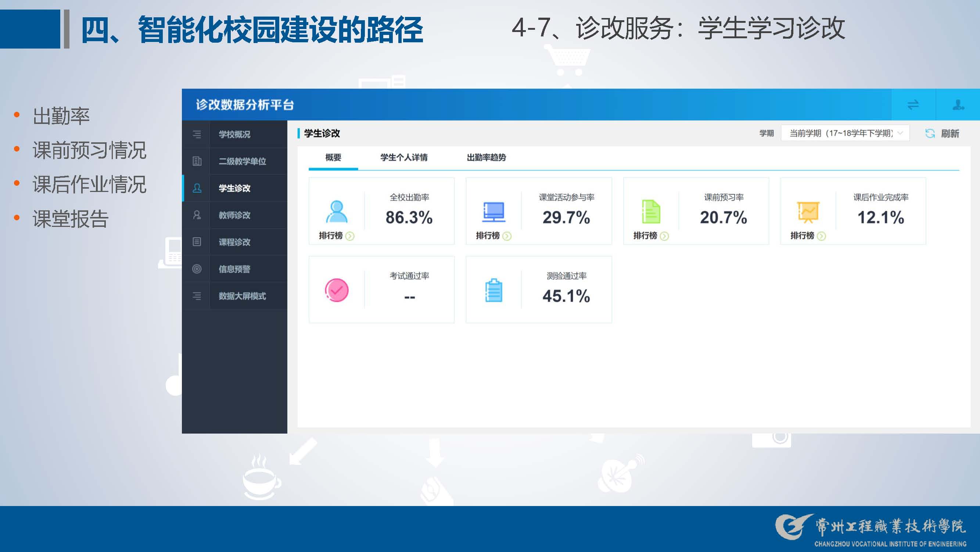The width and height of the screenshot is (980, 552).
Task: Open the user profile icon in header
Action: tap(958, 104)
